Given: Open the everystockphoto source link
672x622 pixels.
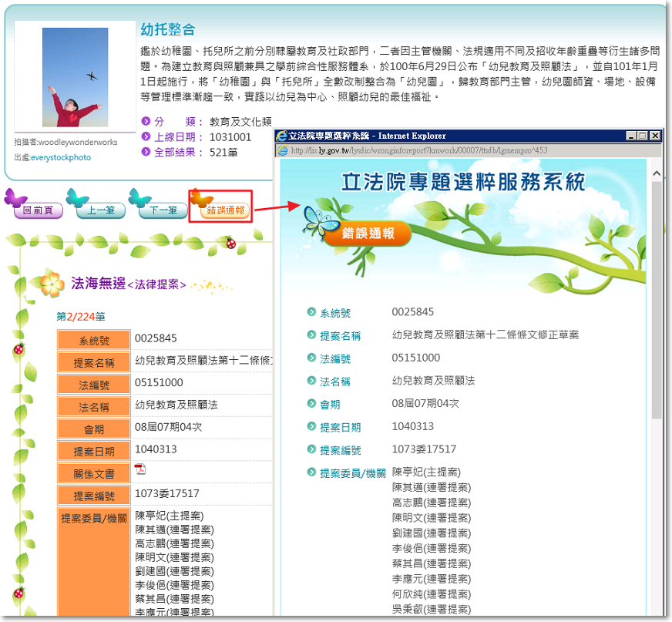Looking at the screenshot, I should click(x=61, y=157).
